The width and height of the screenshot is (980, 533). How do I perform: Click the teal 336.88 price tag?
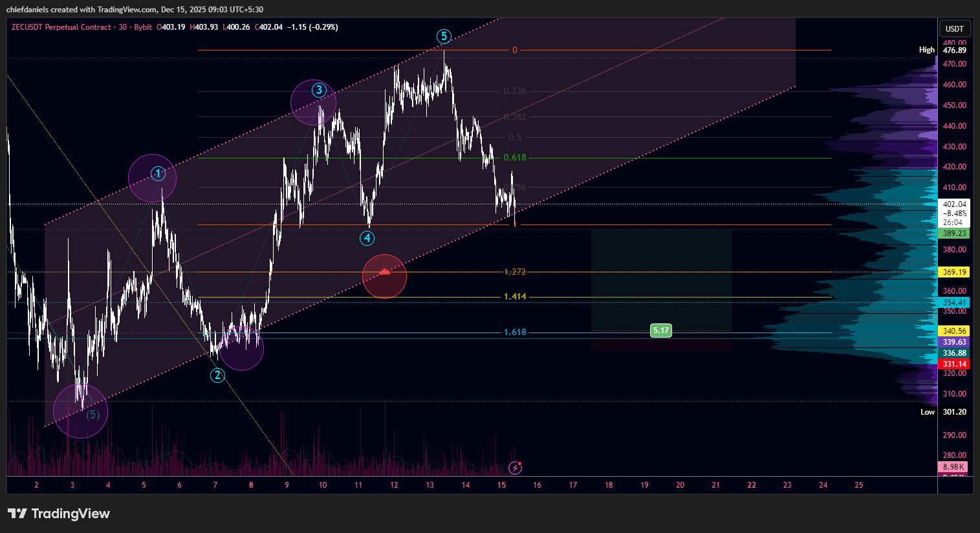point(954,353)
